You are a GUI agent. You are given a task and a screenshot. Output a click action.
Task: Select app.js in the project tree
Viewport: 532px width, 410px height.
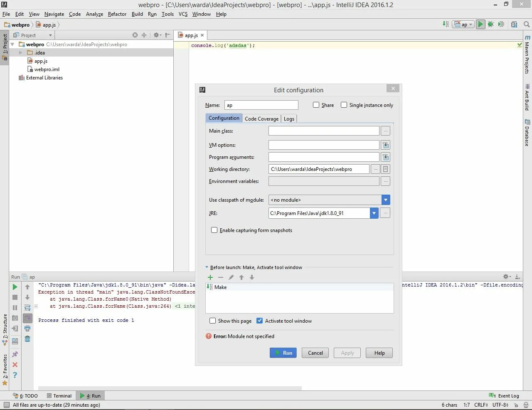41,61
